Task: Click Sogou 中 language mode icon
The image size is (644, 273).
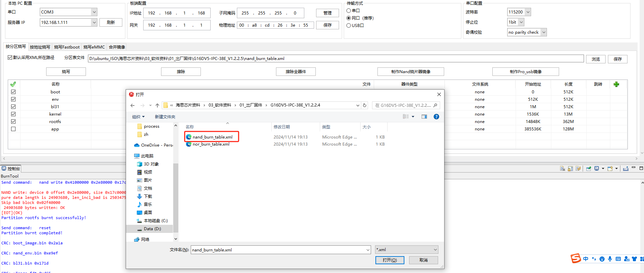Action: [586, 259]
